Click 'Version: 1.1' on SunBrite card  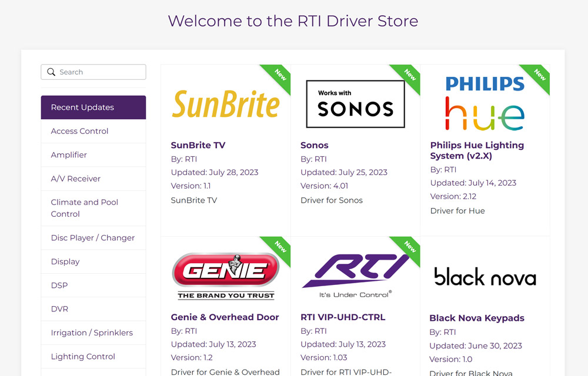pyautogui.click(x=191, y=186)
